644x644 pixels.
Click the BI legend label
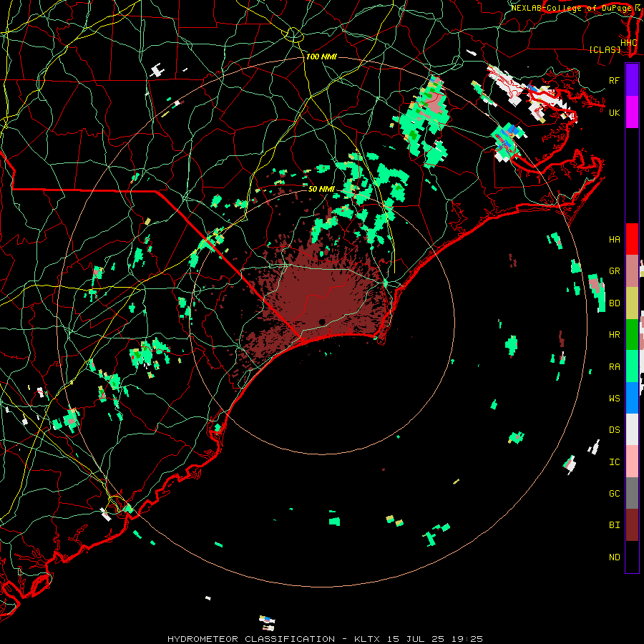(615, 525)
